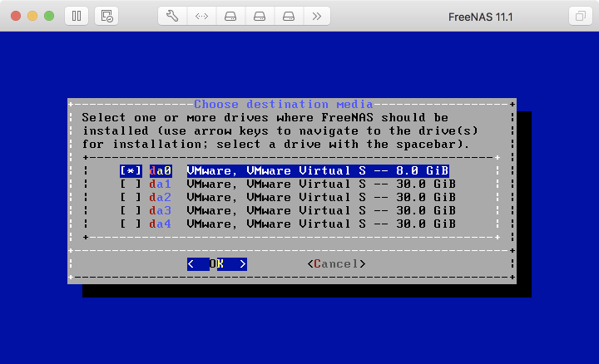Toggle the da1 drive checkbox

click(x=131, y=184)
